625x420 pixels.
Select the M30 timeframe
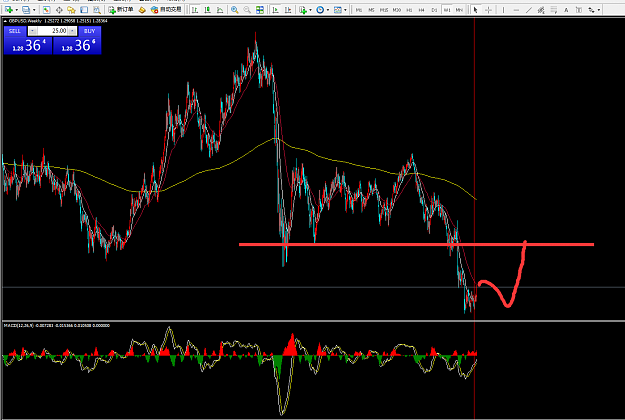point(397,10)
